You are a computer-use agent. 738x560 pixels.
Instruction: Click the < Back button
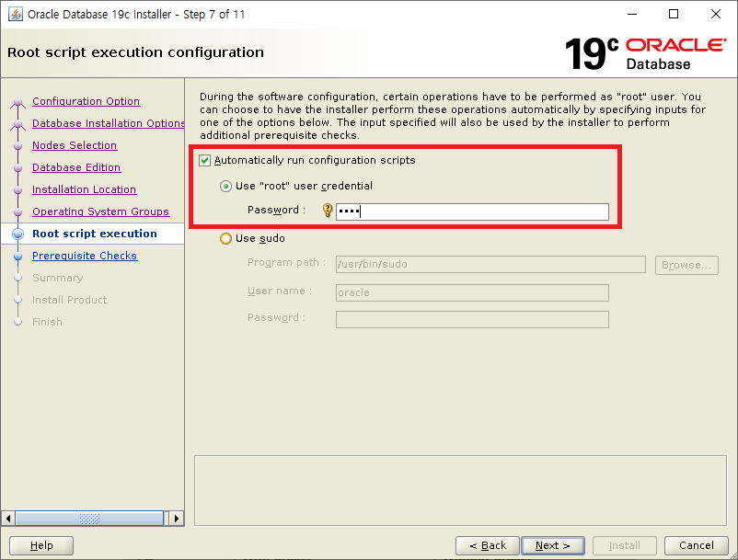488,546
